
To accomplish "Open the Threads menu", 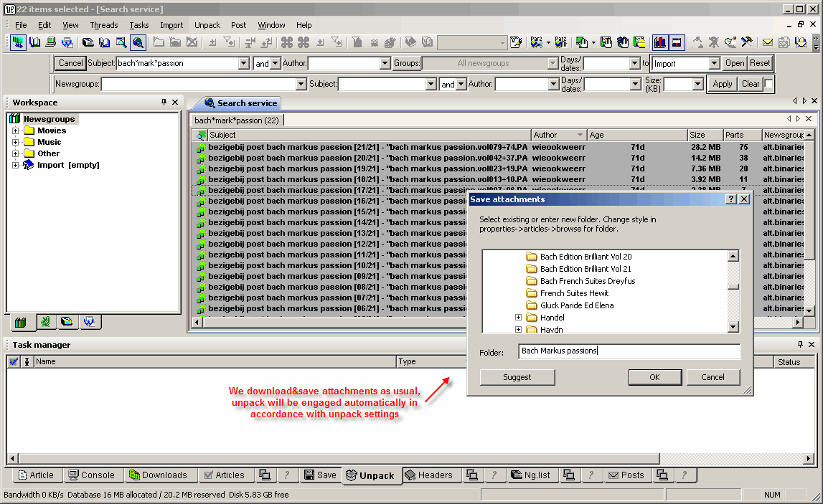I will [x=103, y=25].
